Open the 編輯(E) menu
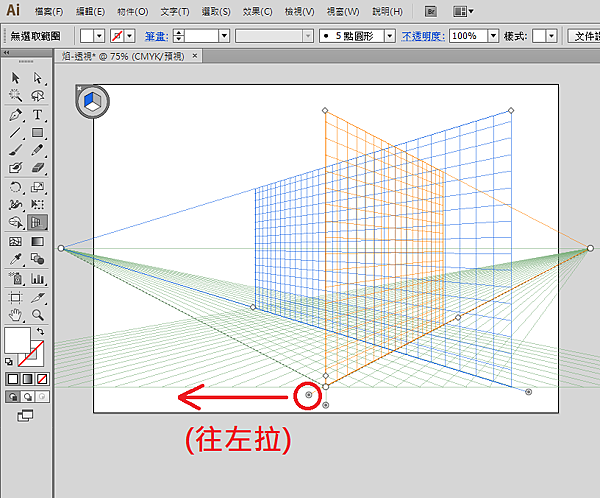This screenshot has width=600, height=498. click(90, 12)
